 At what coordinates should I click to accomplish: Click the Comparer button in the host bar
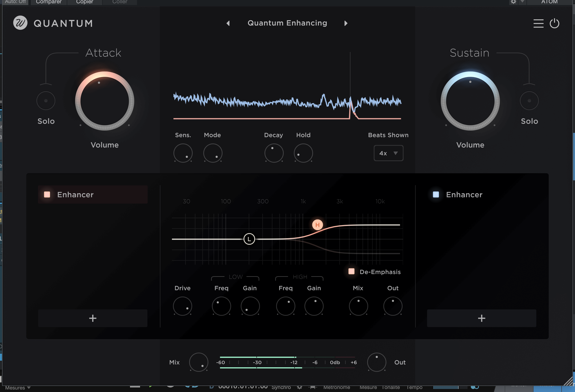[49, 2]
